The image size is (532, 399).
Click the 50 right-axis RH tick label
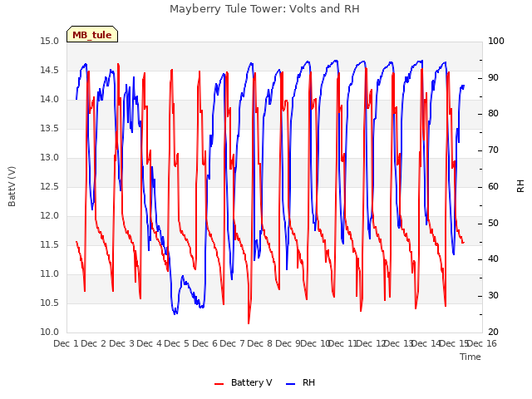[493, 224]
